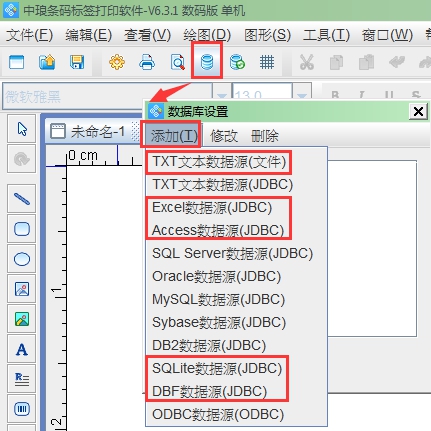
Task: Select the barcode drawing tool
Action: pos(22,409)
